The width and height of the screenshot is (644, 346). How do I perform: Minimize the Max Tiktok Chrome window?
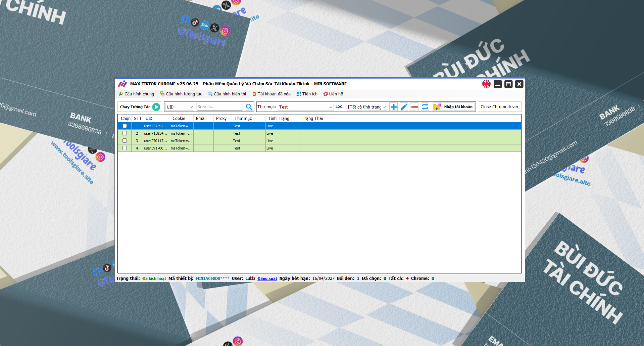[498, 84]
